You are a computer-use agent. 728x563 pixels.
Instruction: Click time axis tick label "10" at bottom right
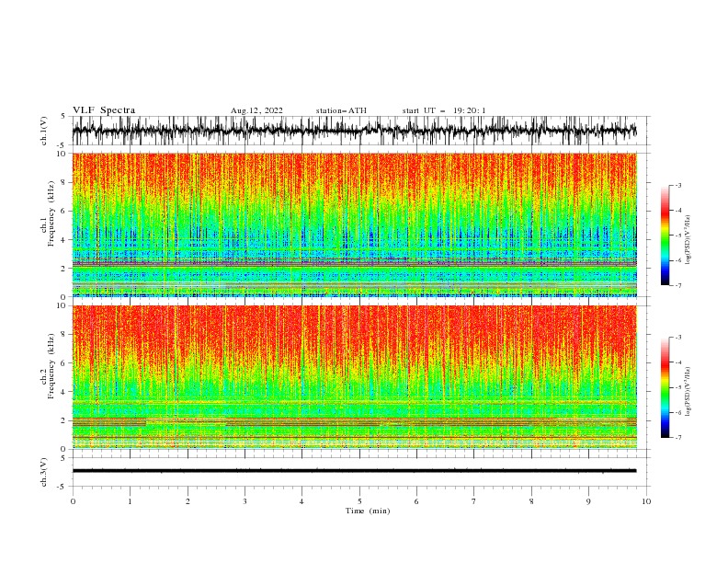tap(646, 501)
